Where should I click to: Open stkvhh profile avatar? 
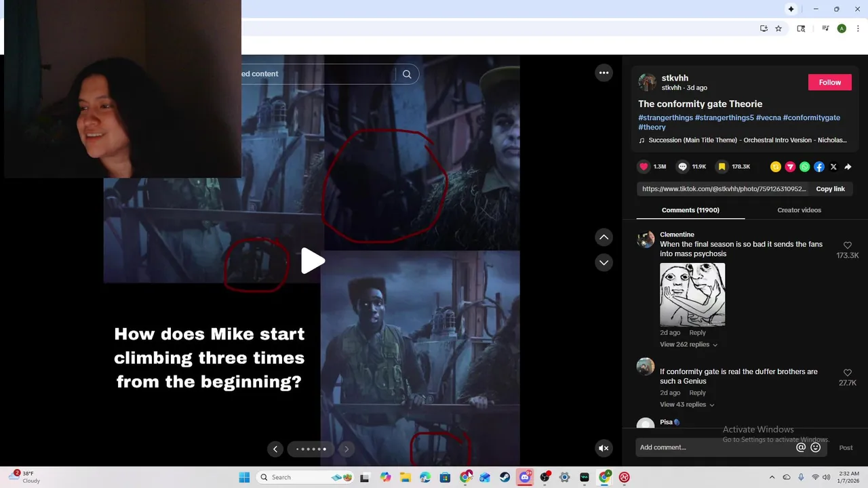(647, 83)
